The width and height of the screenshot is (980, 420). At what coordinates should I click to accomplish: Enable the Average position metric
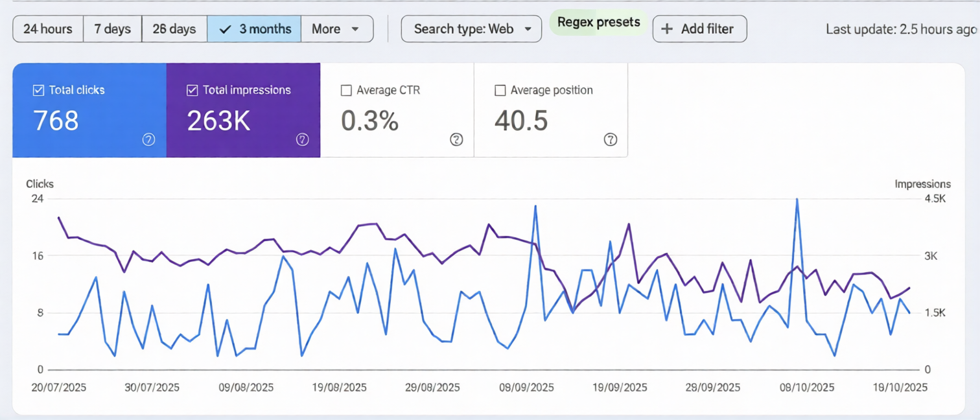[500, 90]
